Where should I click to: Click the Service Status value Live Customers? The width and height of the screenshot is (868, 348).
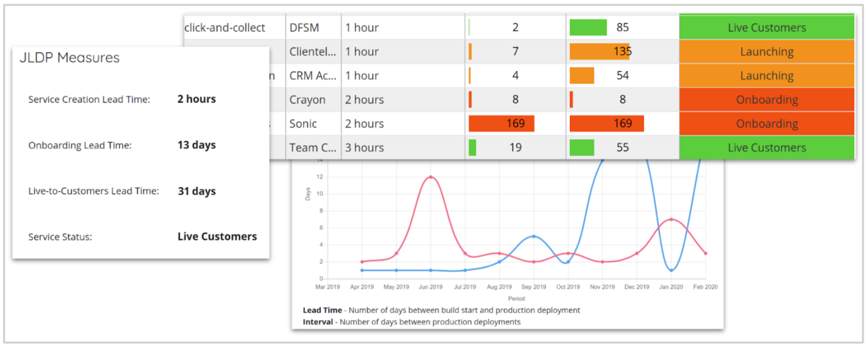tap(217, 236)
